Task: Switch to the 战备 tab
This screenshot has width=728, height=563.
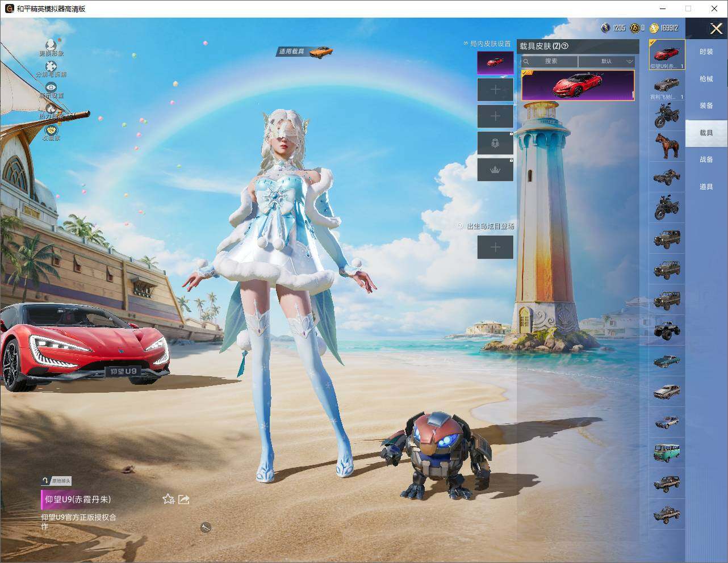Action: coord(706,159)
